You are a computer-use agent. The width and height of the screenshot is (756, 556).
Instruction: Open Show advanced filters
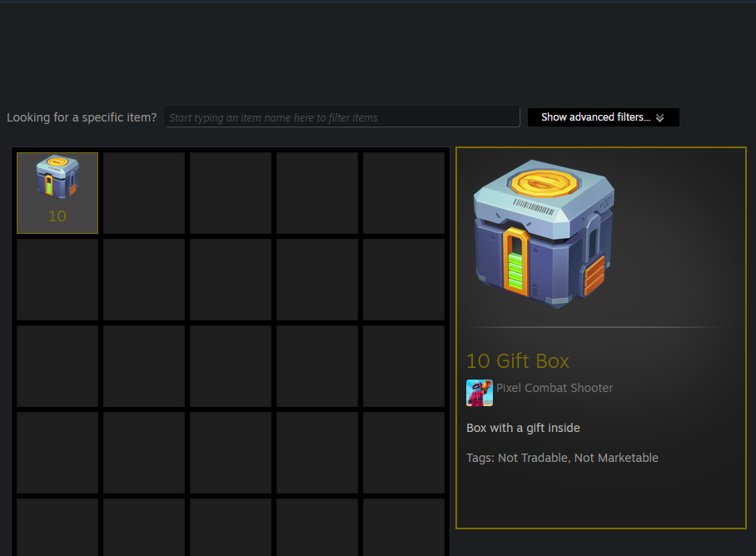[x=603, y=117]
